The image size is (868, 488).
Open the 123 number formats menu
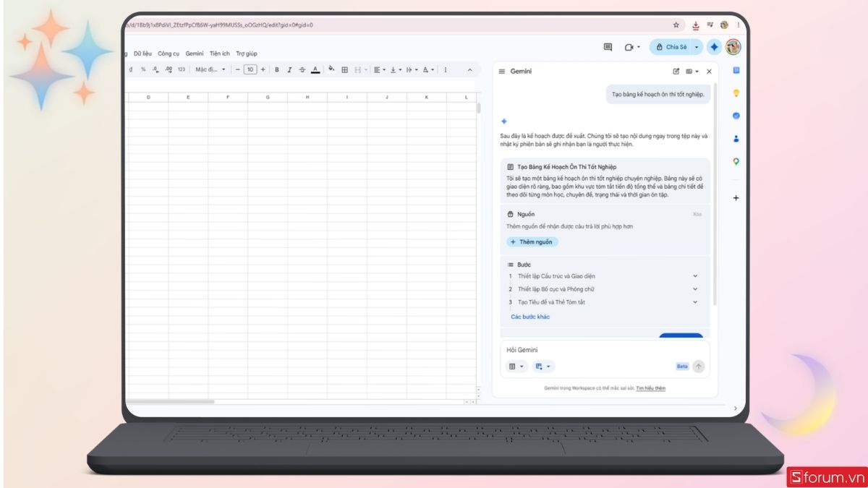pyautogui.click(x=181, y=69)
